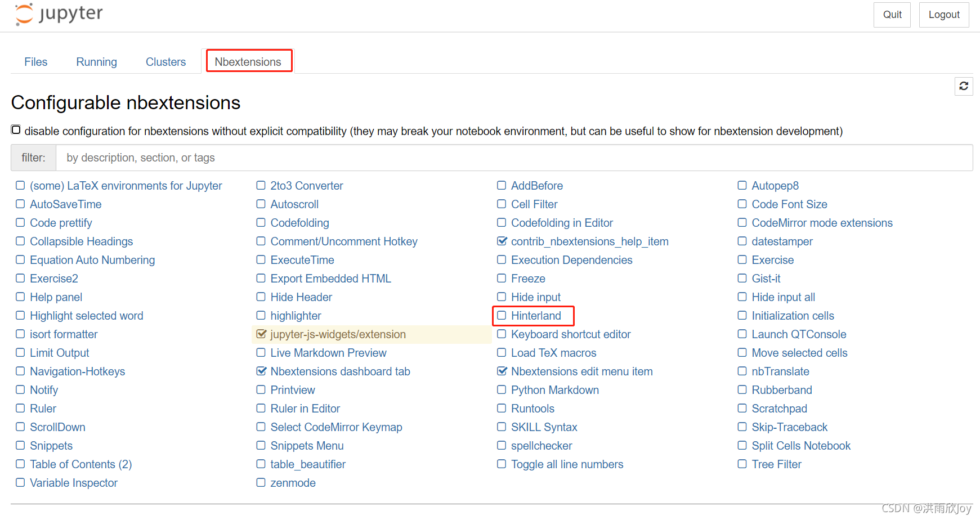
Task: Select the Skip-Traceback link
Action: (790, 427)
